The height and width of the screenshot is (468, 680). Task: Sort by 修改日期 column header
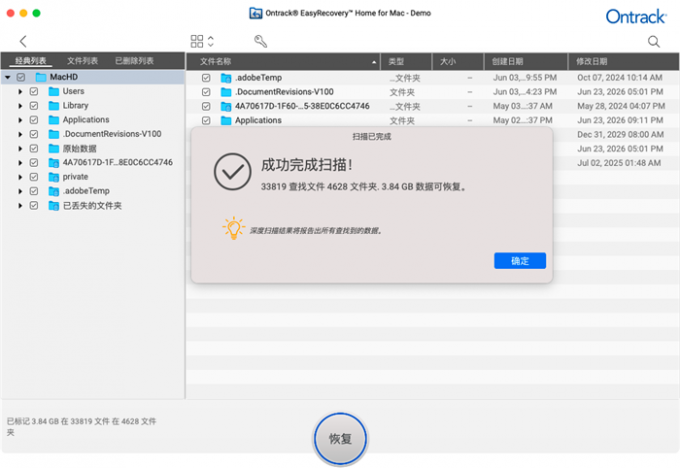tap(624, 62)
